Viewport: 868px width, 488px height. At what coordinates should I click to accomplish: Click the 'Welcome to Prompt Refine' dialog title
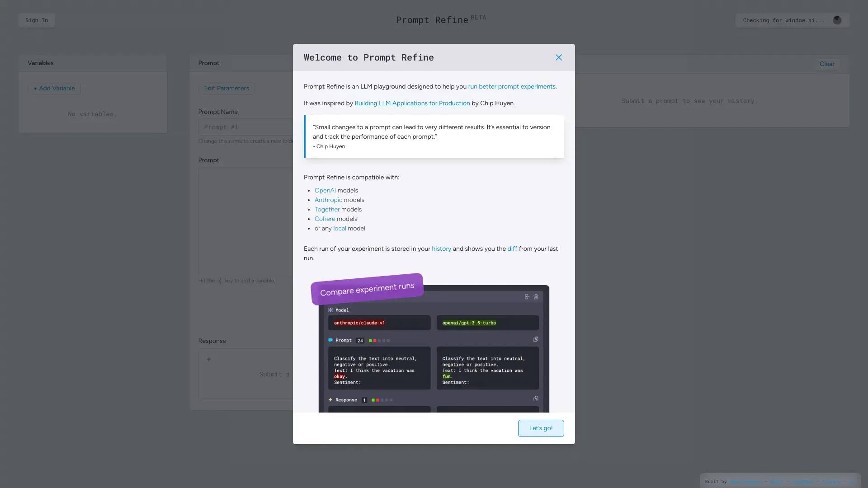click(x=369, y=57)
